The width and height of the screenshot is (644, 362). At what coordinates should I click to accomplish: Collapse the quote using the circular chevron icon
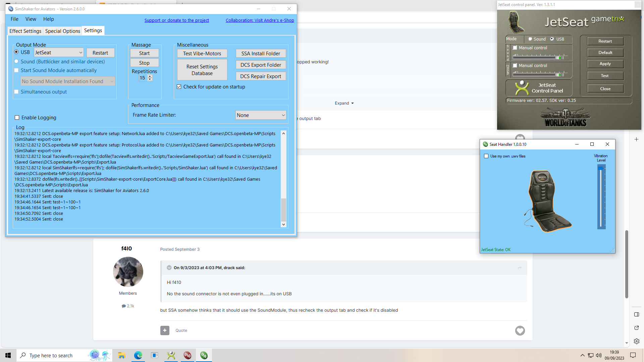coord(169,268)
